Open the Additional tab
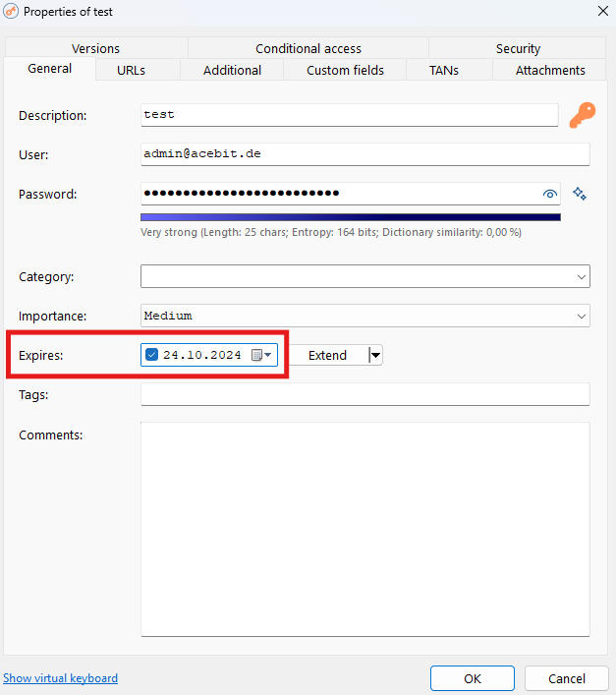The width and height of the screenshot is (616, 695). (232, 70)
